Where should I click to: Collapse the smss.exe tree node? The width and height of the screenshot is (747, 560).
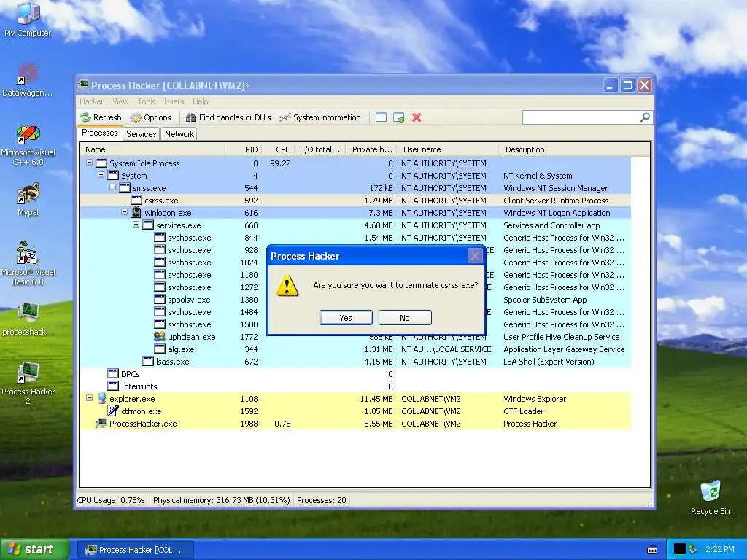[112, 187]
